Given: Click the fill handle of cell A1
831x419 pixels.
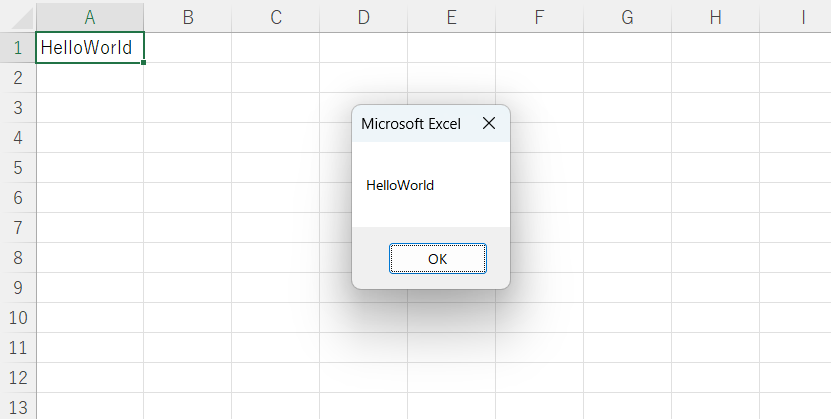Looking at the screenshot, I should tap(144, 62).
